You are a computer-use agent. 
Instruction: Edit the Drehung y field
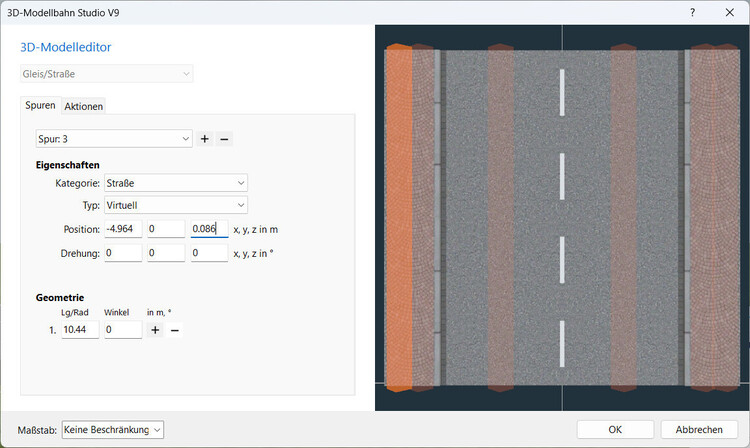[166, 253]
